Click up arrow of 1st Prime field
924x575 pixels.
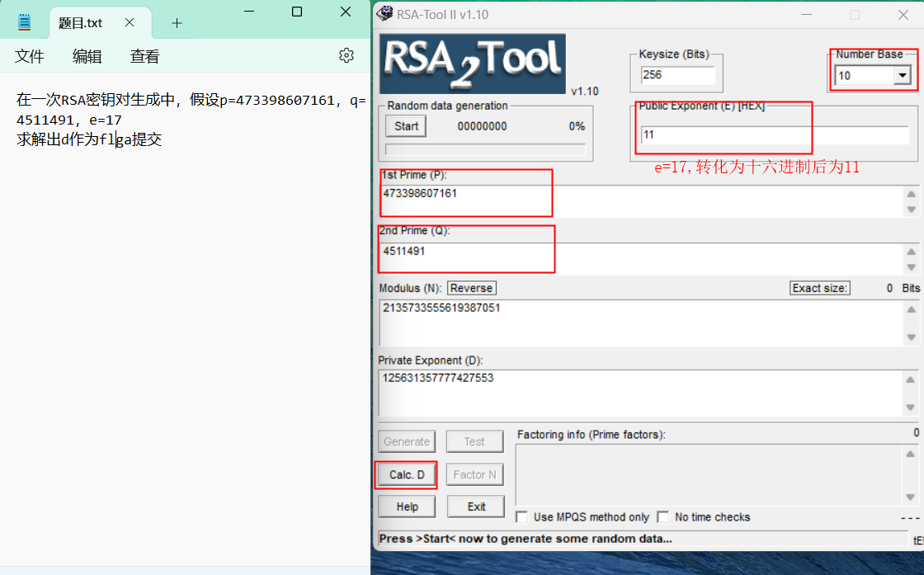point(911,194)
